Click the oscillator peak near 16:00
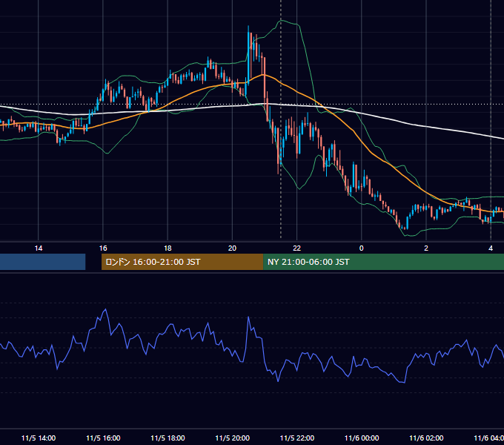This screenshot has height=445, width=504. coord(105,309)
